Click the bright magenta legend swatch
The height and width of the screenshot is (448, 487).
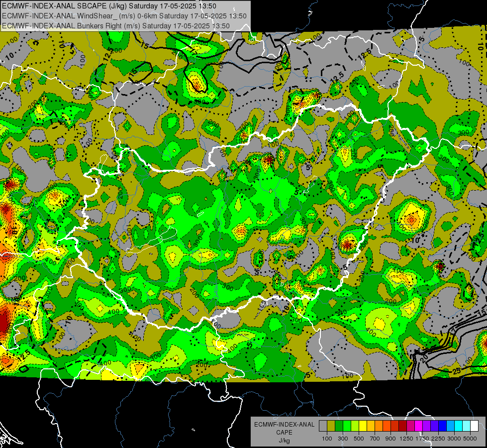tap(419, 426)
